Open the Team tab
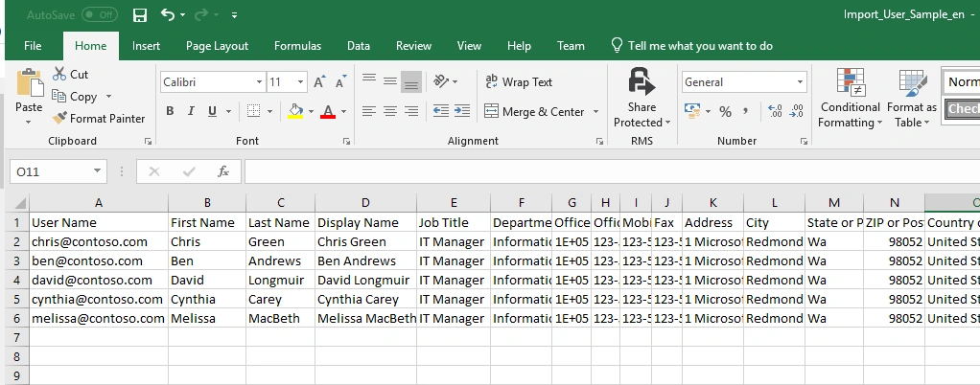The height and width of the screenshot is (385, 980). point(571,46)
